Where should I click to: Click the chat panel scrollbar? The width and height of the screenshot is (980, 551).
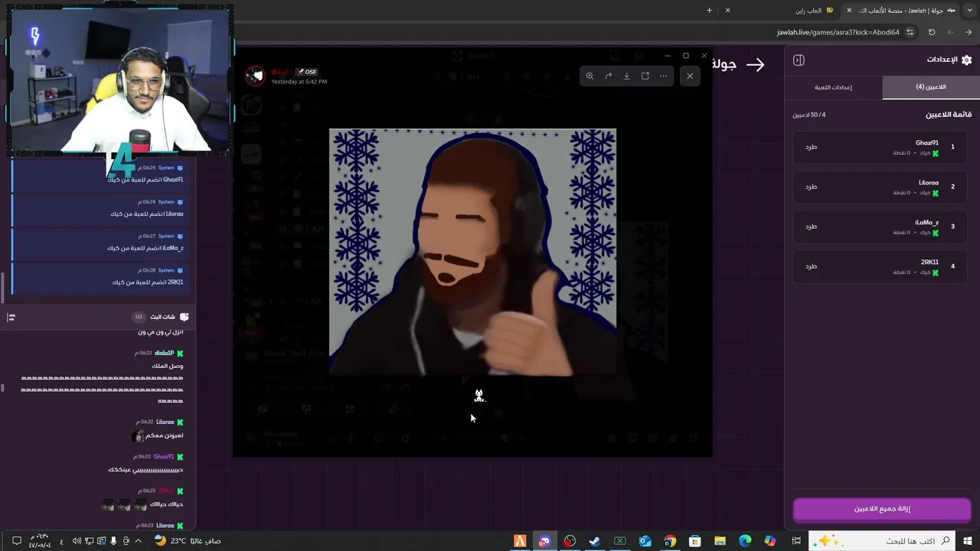pos(2,387)
